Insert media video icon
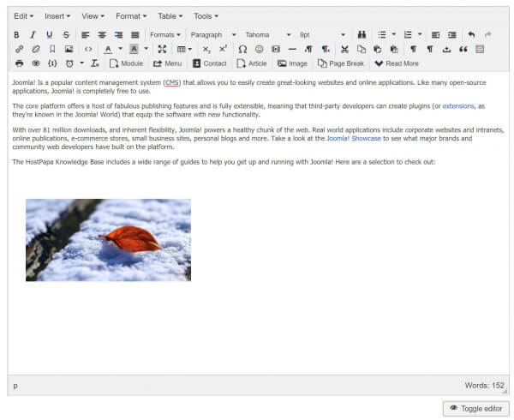514x420 pixels. click(x=276, y=49)
